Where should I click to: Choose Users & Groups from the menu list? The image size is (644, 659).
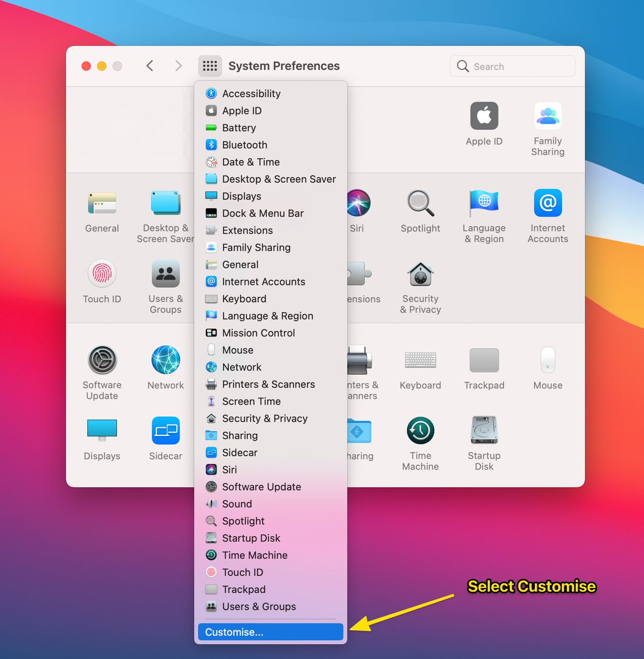(x=271, y=606)
